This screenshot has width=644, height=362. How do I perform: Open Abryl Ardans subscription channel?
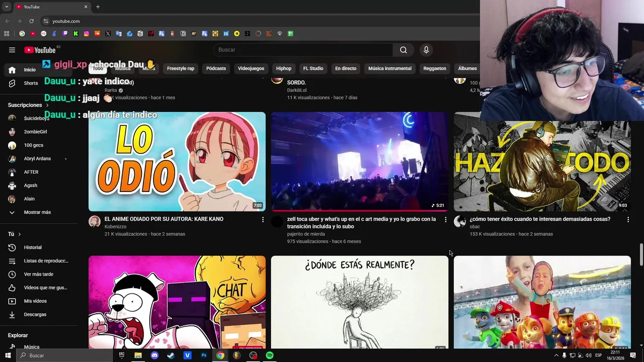tap(37, 158)
